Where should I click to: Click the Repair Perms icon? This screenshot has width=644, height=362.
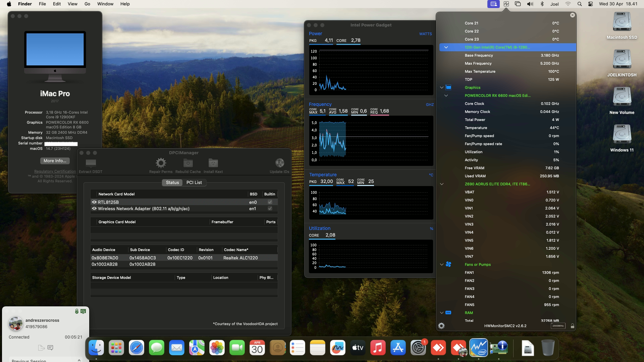[x=161, y=164]
